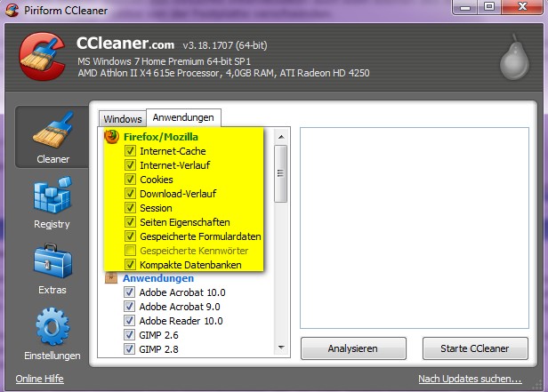Switch to the Windows tab
Screen dimensions: 548x392
coord(123,119)
